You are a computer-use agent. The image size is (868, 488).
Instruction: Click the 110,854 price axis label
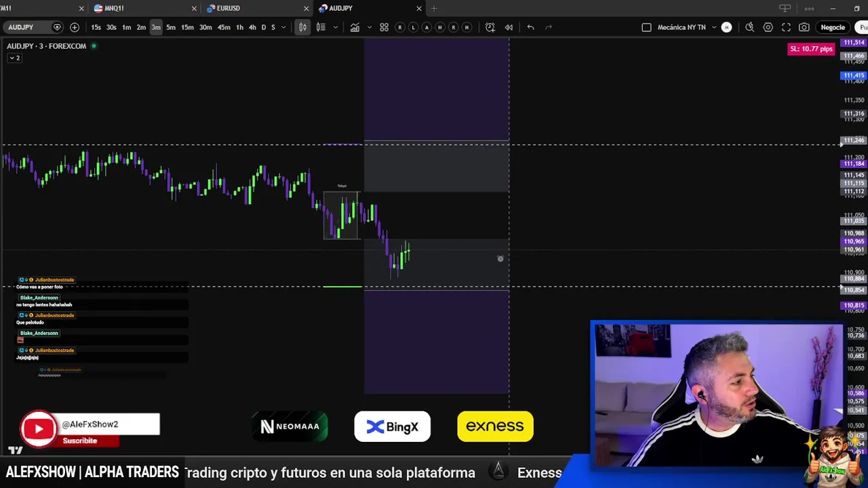tap(854, 290)
